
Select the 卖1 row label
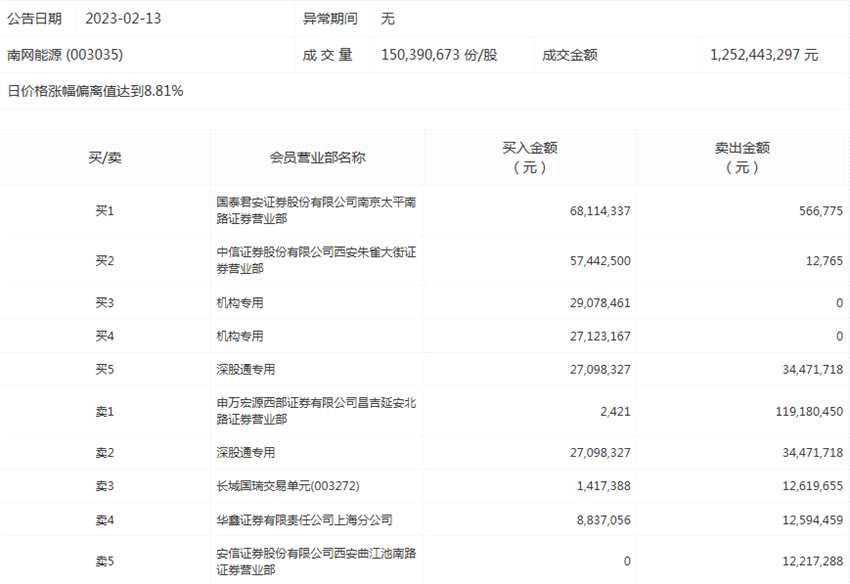pyautogui.click(x=105, y=412)
